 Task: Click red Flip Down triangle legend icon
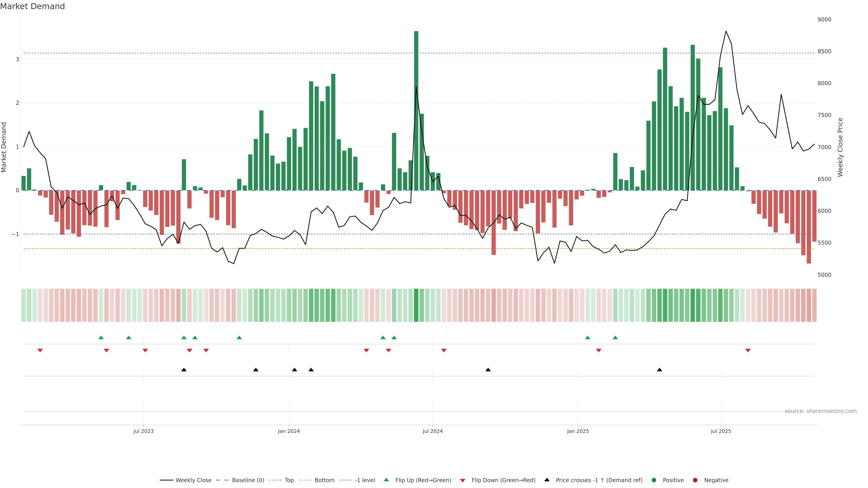[462, 480]
